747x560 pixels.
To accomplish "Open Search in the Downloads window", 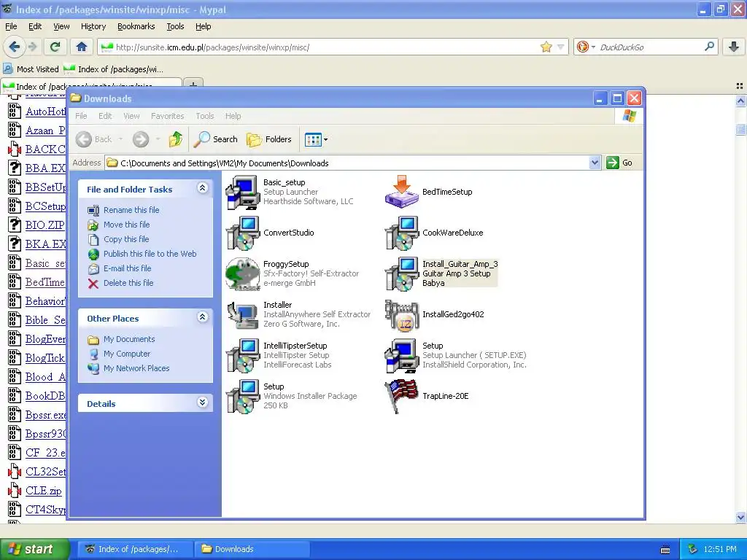I will (x=215, y=139).
